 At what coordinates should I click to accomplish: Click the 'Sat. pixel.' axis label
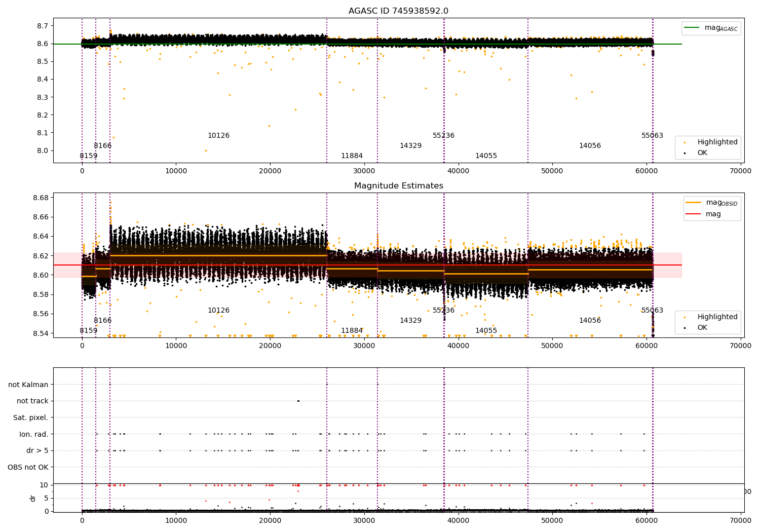click(x=30, y=417)
